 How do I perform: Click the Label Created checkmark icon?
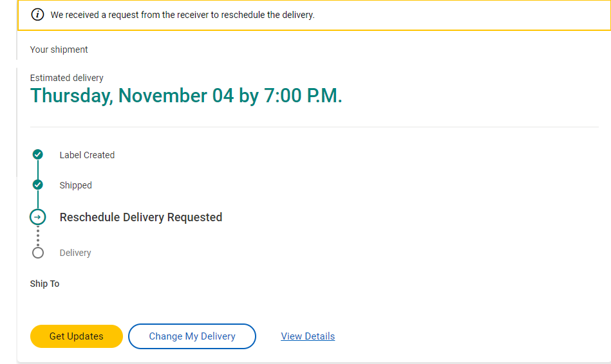coord(38,154)
